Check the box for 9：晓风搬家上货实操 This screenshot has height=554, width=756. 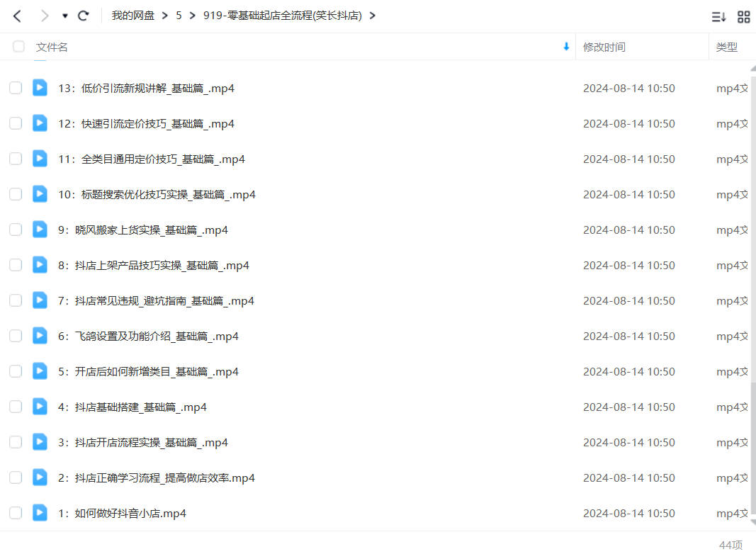coord(16,230)
